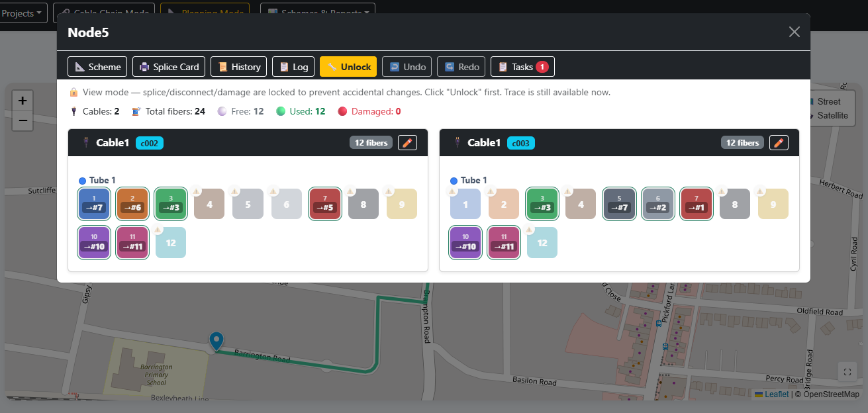868x413 pixels.
Task: Select fiber 7 spliced to #1 in c003
Action: [696, 204]
